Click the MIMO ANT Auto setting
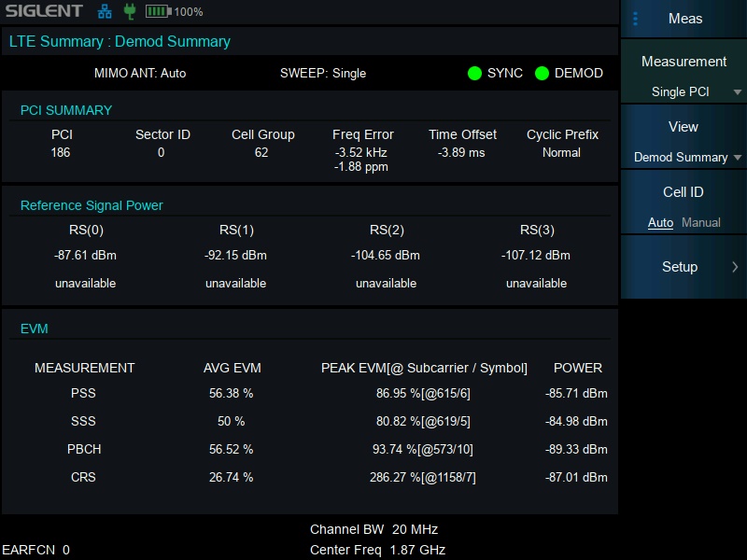The image size is (747, 560). pos(140,73)
